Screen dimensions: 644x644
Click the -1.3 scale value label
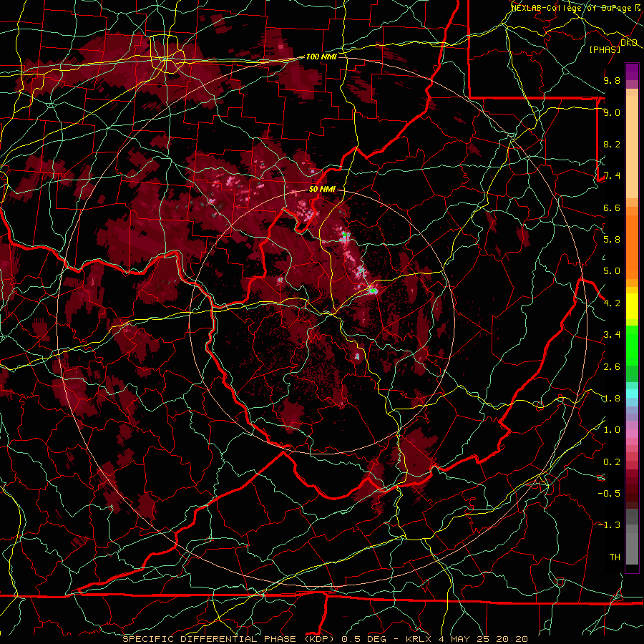(x=609, y=525)
